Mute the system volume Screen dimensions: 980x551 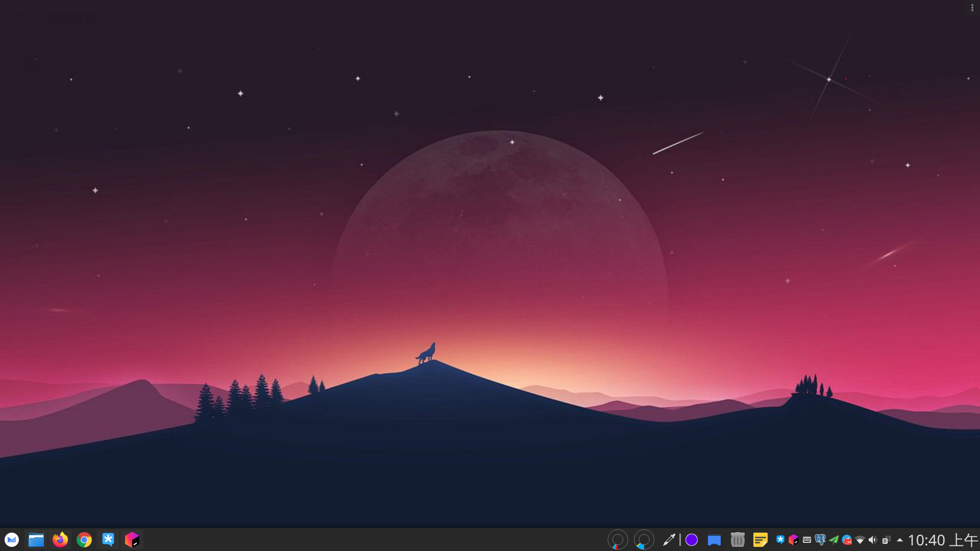click(x=873, y=539)
